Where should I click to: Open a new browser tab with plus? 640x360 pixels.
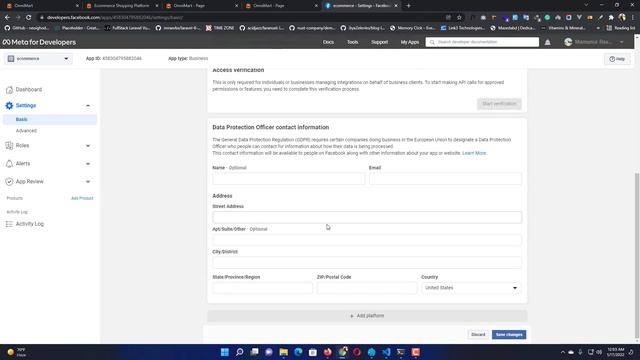(408, 6)
